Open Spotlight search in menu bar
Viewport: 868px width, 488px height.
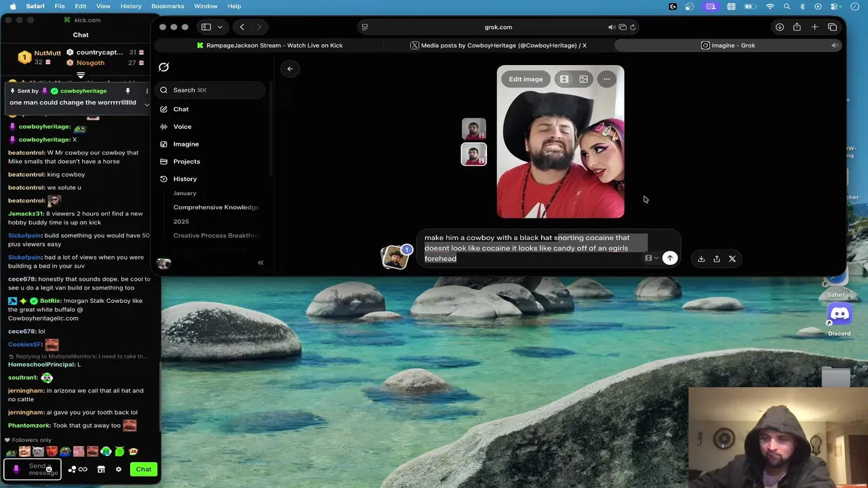coord(787,6)
